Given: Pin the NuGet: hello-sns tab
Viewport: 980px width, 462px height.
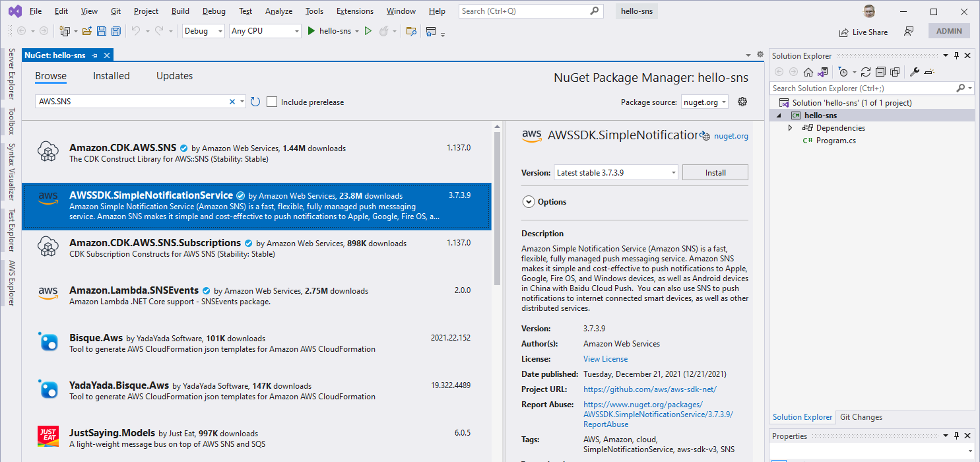Looking at the screenshot, I should [x=94, y=55].
